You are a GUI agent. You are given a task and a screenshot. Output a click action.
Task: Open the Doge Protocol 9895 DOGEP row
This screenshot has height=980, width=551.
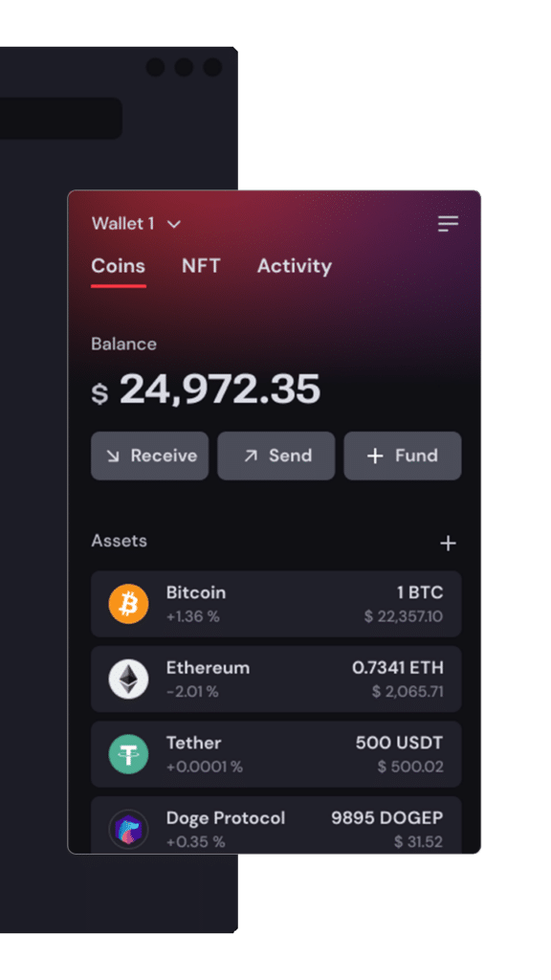276,824
